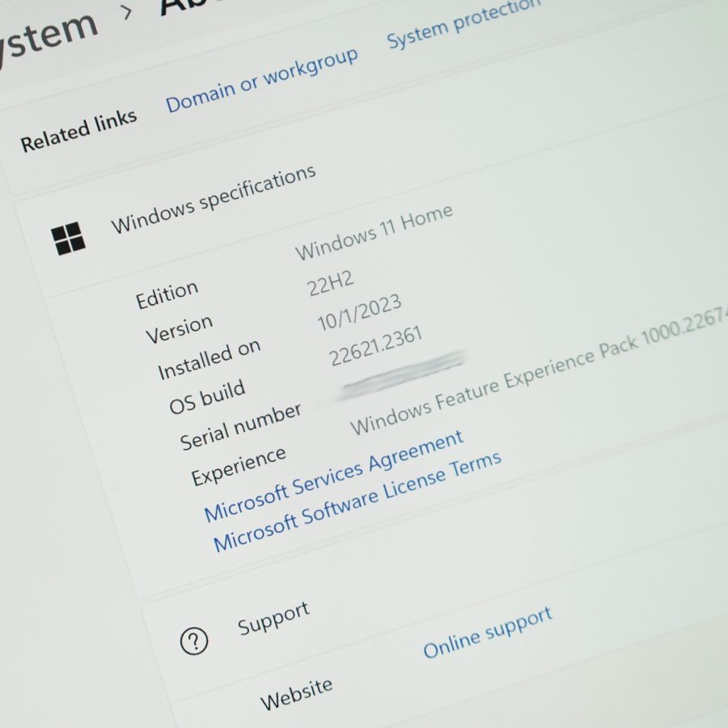Select the Experience label
The width and height of the screenshot is (728, 728).
tap(238, 465)
